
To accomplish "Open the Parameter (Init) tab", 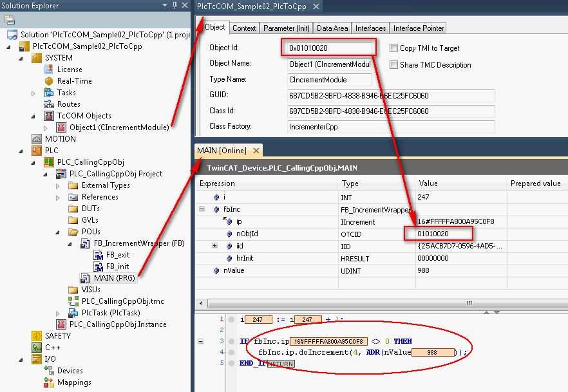I will [287, 28].
